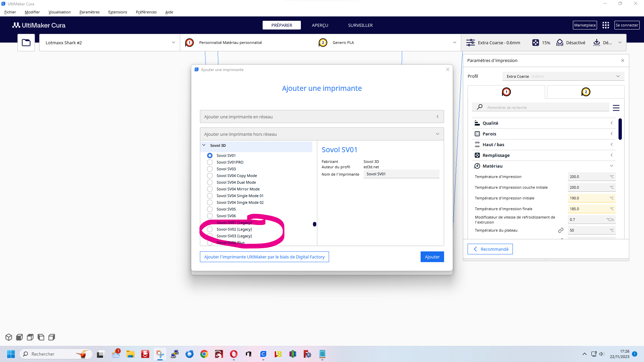Click the Nom de l'imprimante input field
Screen dimensions: 644x362
pyautogui.click(x=401, y=174)
